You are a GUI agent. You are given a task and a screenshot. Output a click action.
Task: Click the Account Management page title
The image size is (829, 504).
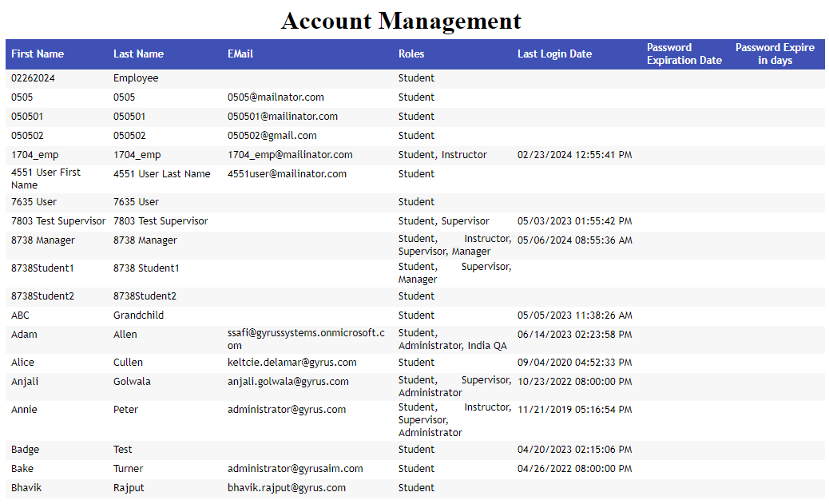[x=401, y=21]
